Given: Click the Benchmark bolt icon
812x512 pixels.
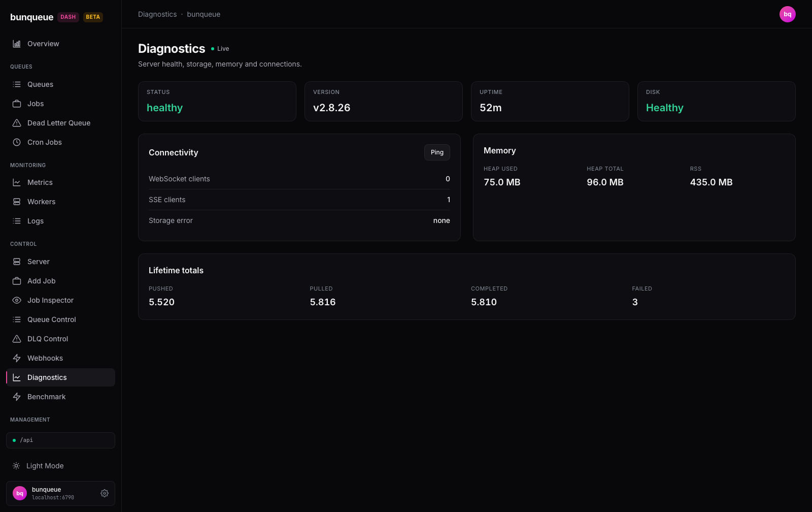Looking at the screenshot, I should [x=17, y=397].
